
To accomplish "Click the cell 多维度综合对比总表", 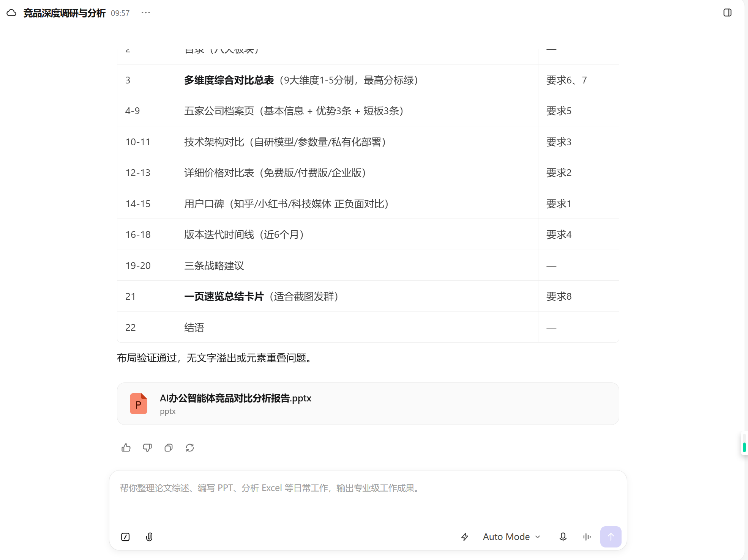I will pyautogui.click(x=357, y=80).
